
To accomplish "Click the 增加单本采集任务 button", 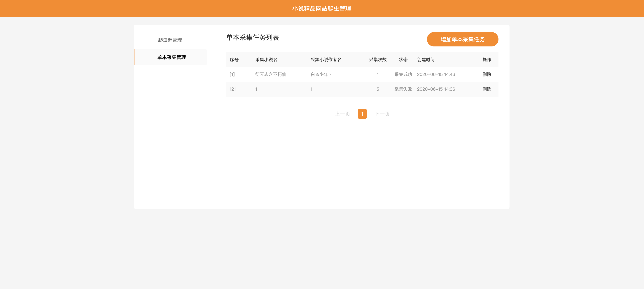I will pyautogui.click(x=462, y=39).
